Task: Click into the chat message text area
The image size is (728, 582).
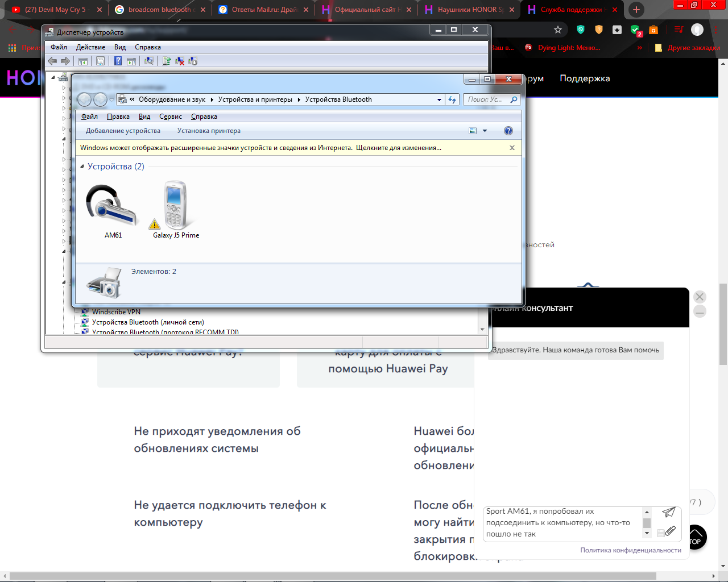Action: 563,523
